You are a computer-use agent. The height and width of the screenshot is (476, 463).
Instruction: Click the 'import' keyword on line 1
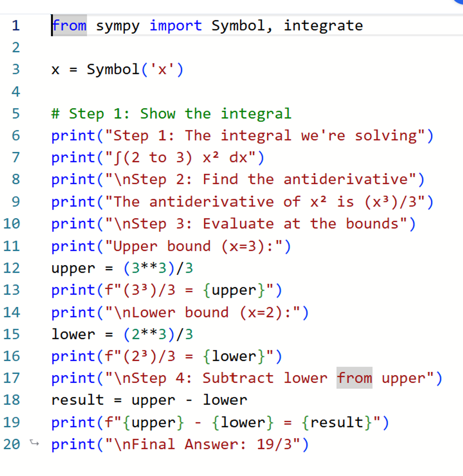coord(176,25)
